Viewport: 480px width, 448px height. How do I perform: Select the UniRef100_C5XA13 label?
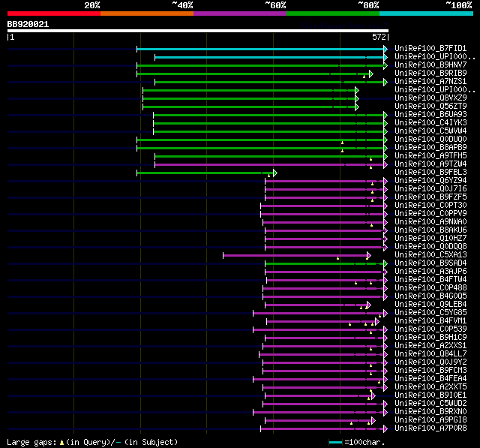(430, 255)
